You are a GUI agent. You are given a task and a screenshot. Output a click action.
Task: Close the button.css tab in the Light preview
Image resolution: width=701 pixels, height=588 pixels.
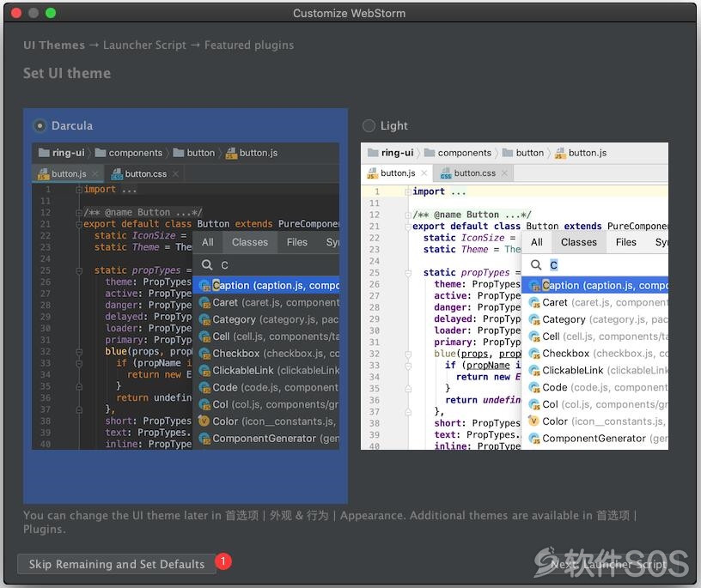504,173
